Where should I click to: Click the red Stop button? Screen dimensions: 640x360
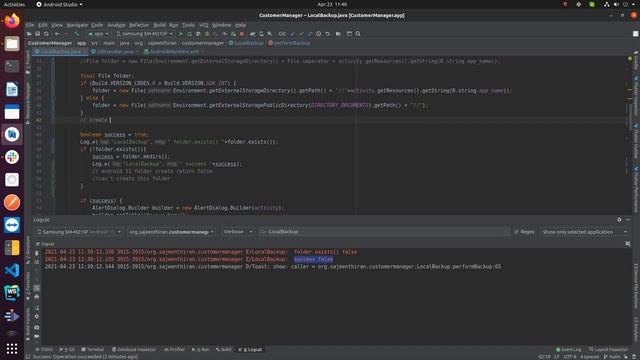242,34
